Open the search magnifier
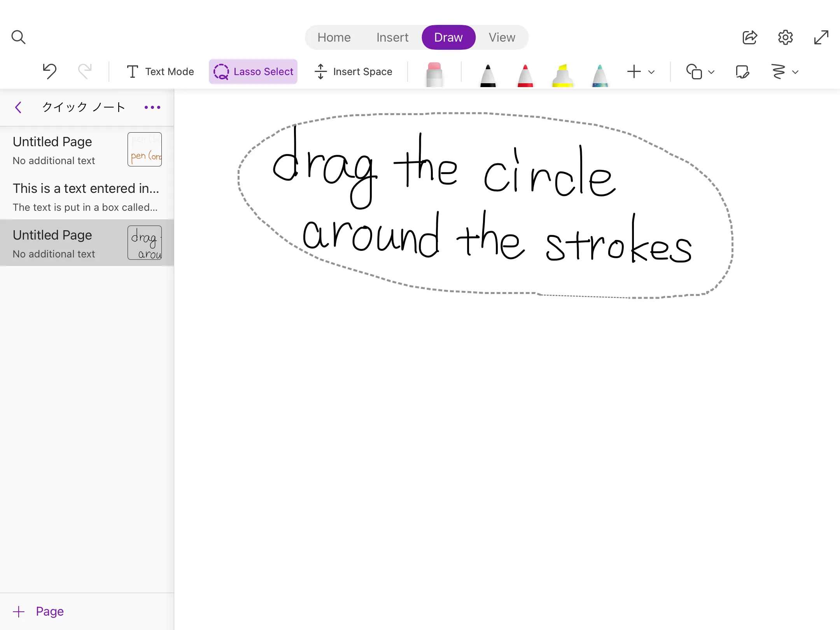Image resolution: width=840 pixels, height=630 pixels. tap(18, 37)
